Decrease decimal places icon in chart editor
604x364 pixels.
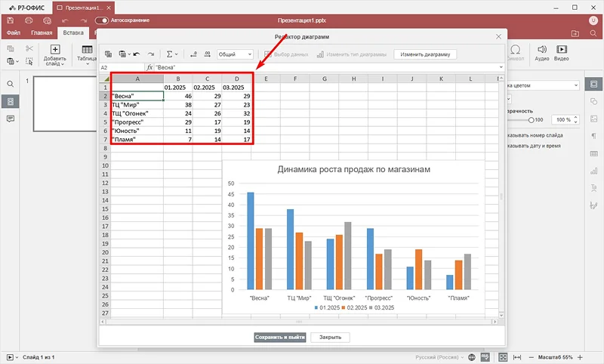(x=193, y=54)
